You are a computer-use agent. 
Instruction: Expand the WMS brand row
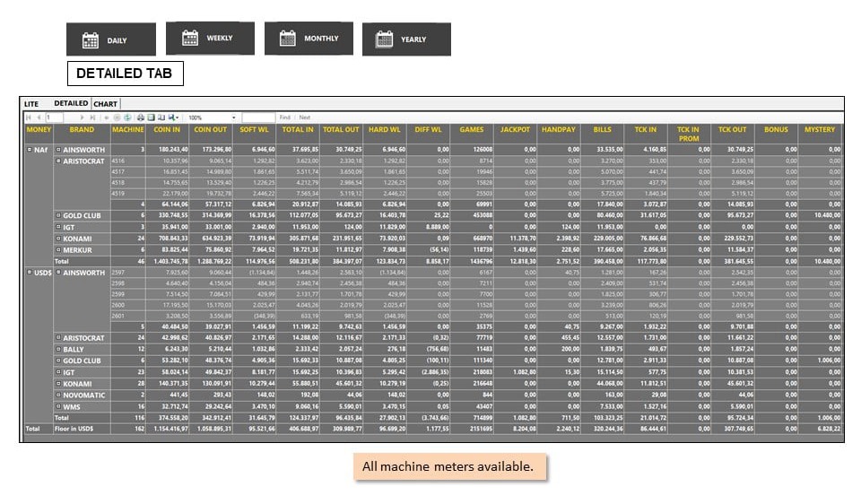point(58,407)
